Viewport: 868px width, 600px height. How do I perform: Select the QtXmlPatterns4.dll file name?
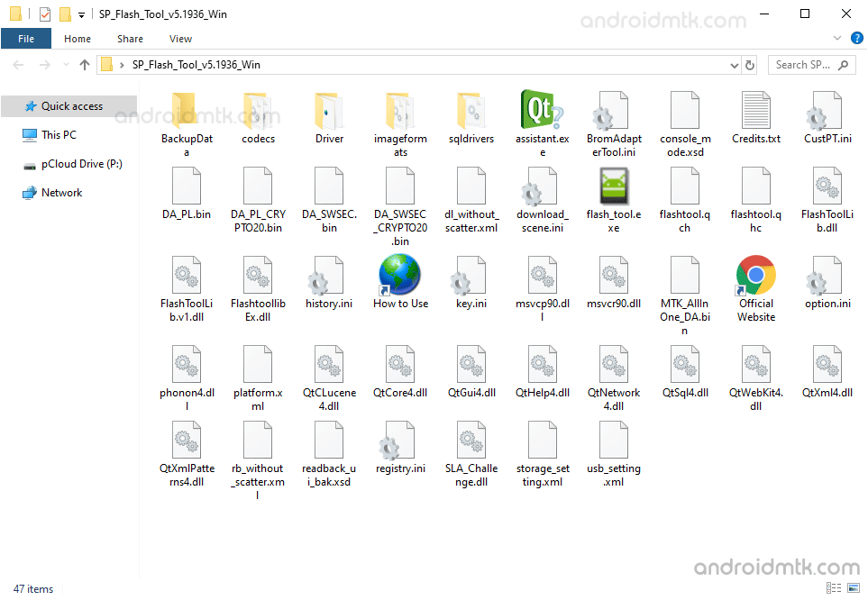pyautogui.click(x=187, y=475)
